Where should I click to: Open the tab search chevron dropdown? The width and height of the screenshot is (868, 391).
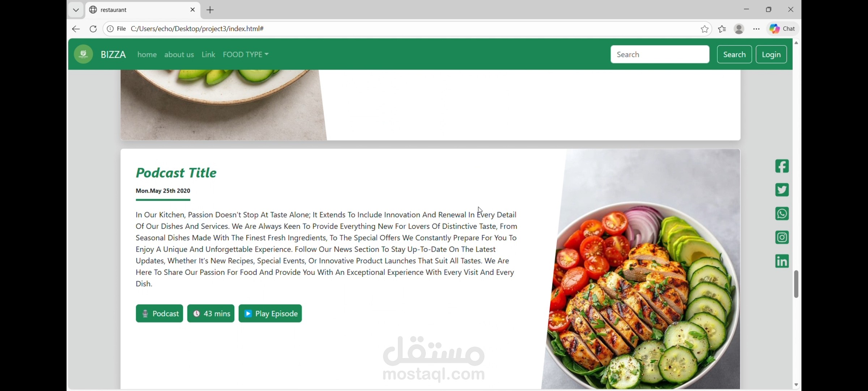[76, 10]
